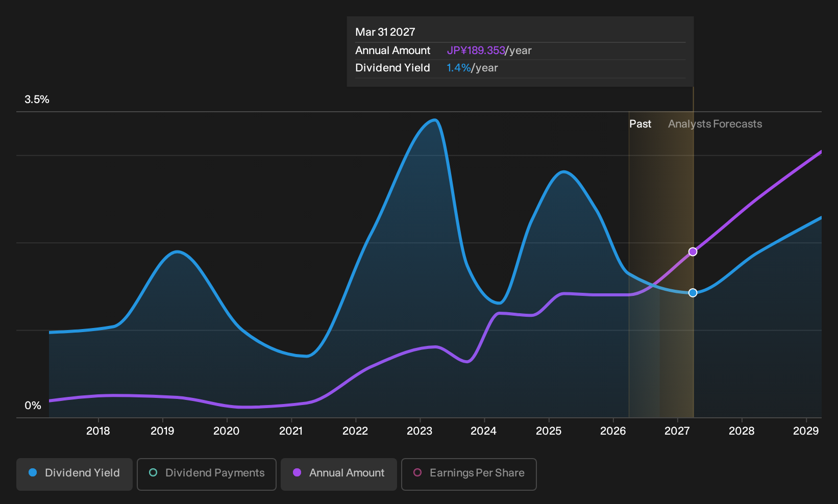Click the Mar 31 2027 tooltip date

click(385, 32)
